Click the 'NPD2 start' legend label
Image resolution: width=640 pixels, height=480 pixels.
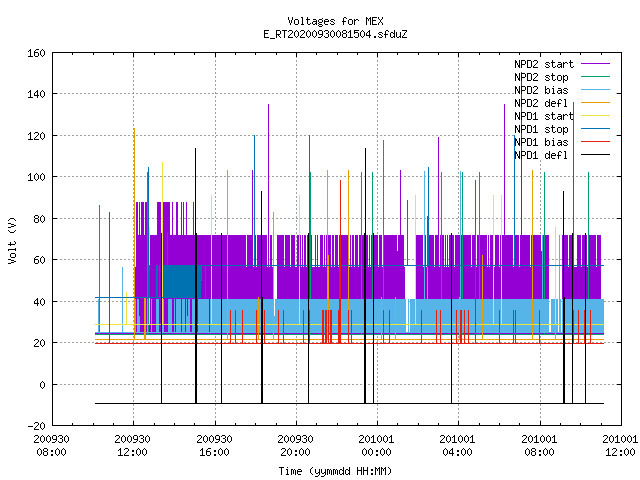pos(544,64)
